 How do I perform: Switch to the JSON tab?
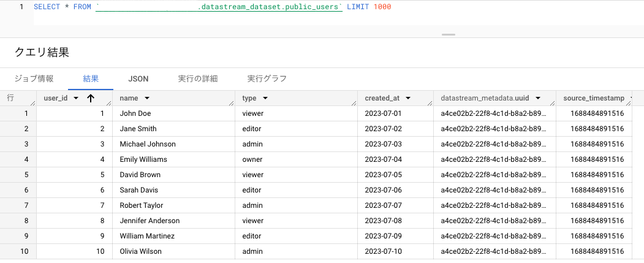click(x=138, y=79)
